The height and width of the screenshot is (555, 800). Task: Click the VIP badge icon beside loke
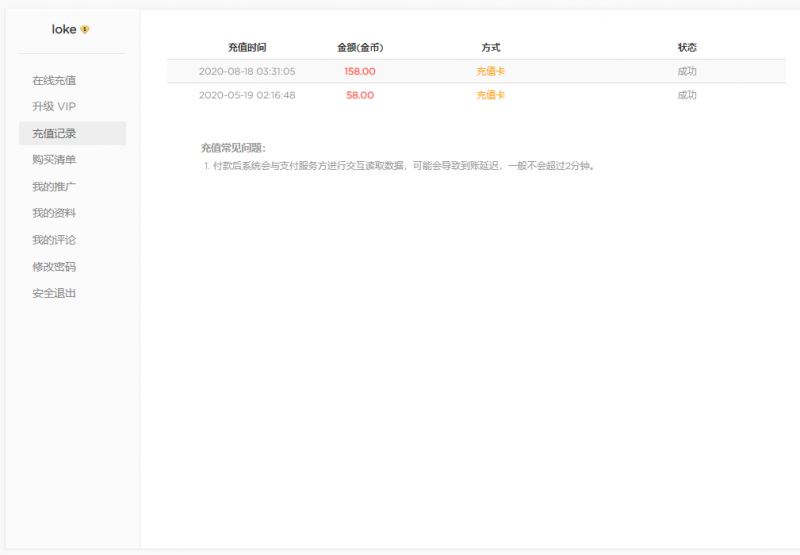click(85, 30)
